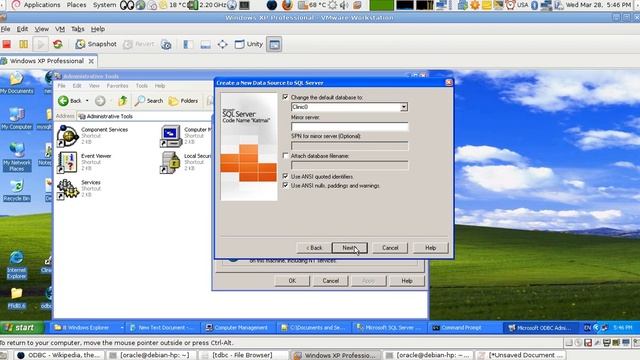Click the Internet Explorer desktop icon
The image size is (640, 360).
17,264
